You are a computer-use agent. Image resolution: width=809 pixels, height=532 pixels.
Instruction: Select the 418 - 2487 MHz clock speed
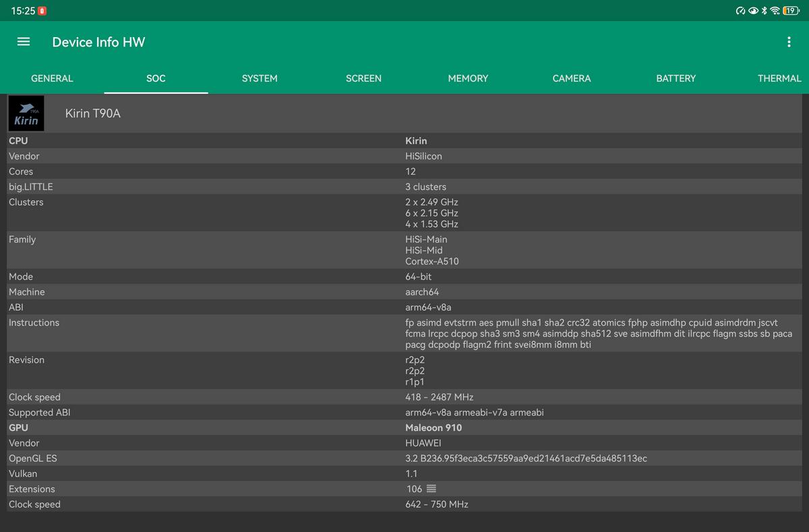pyautogui.click(x=440, y=397)
